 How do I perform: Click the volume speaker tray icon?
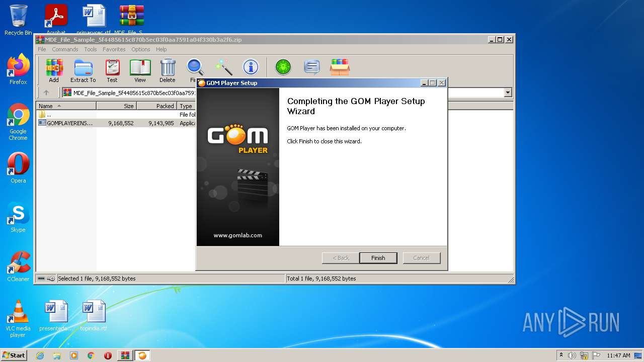click(x=572, y=355)
